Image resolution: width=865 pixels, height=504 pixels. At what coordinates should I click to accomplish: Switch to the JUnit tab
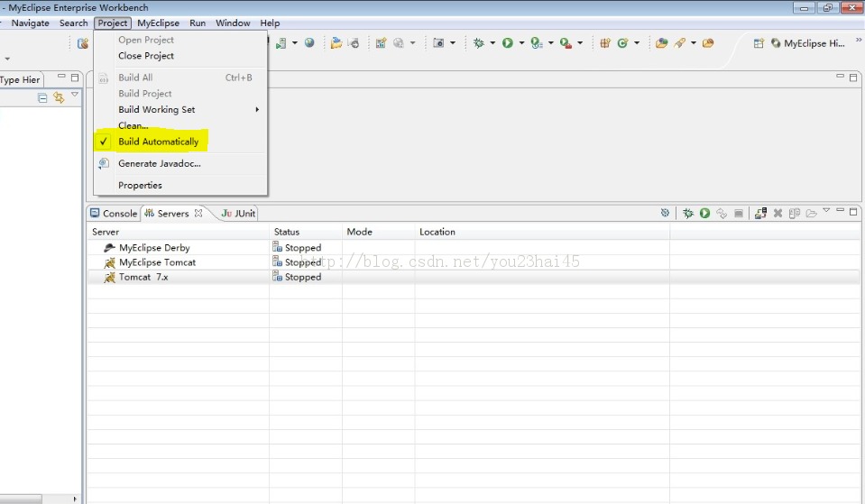point(239,214)
